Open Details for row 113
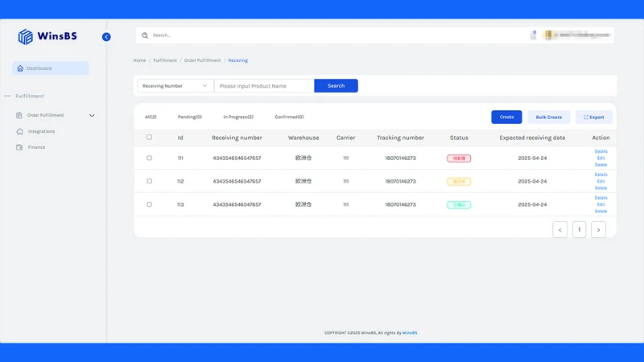Screen dimensions: 644x362 click(x=601, y=198)
